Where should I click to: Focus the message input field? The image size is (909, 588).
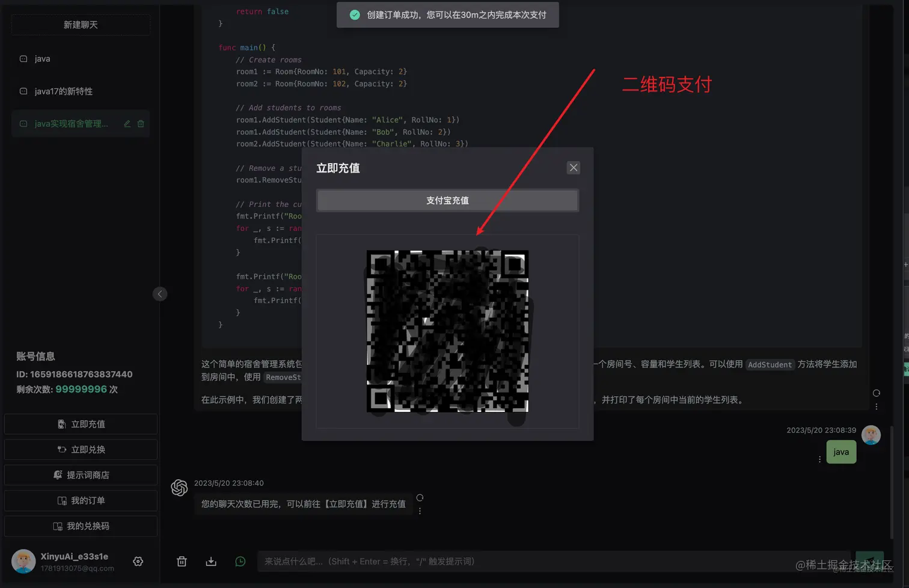(x=553, y=562)
